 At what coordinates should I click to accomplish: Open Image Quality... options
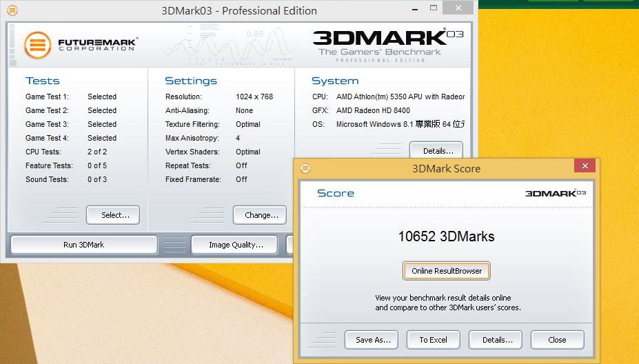coord(234,245)
